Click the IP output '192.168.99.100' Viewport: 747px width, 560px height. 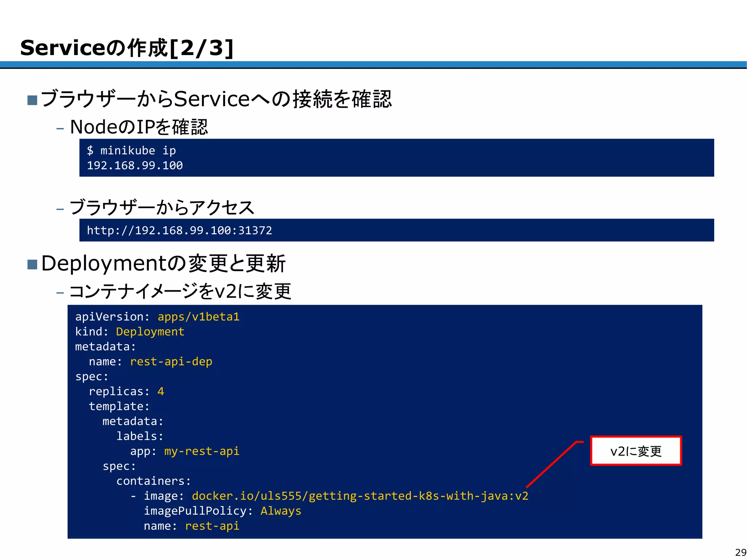pos(135,166)
